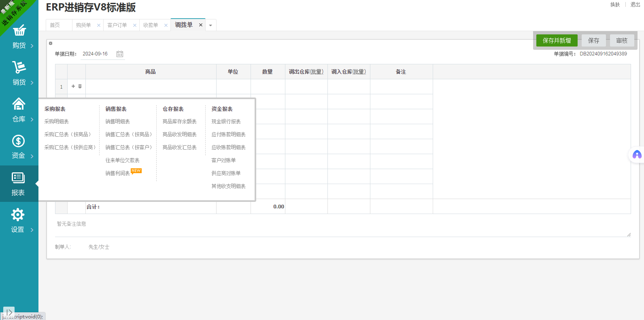Image resolution: width=644 pixels, height=320 pixels.
Task: Open the 购货 purchase sidebar icon
Action: [x=19, y=31]
